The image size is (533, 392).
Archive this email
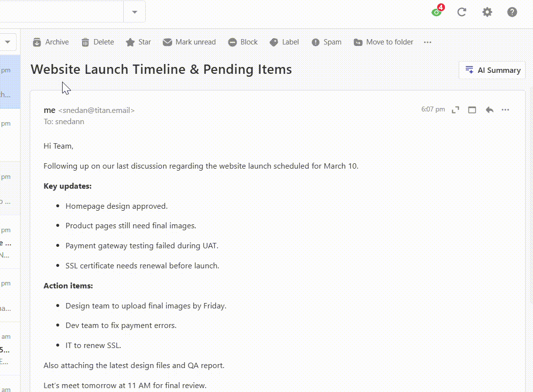[x=51, y=42]
